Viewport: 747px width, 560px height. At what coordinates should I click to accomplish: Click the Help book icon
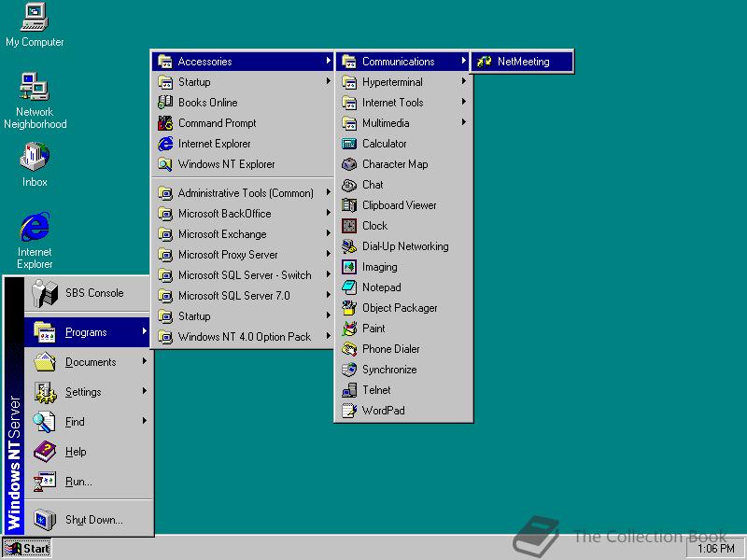click(x=45, y=451)
